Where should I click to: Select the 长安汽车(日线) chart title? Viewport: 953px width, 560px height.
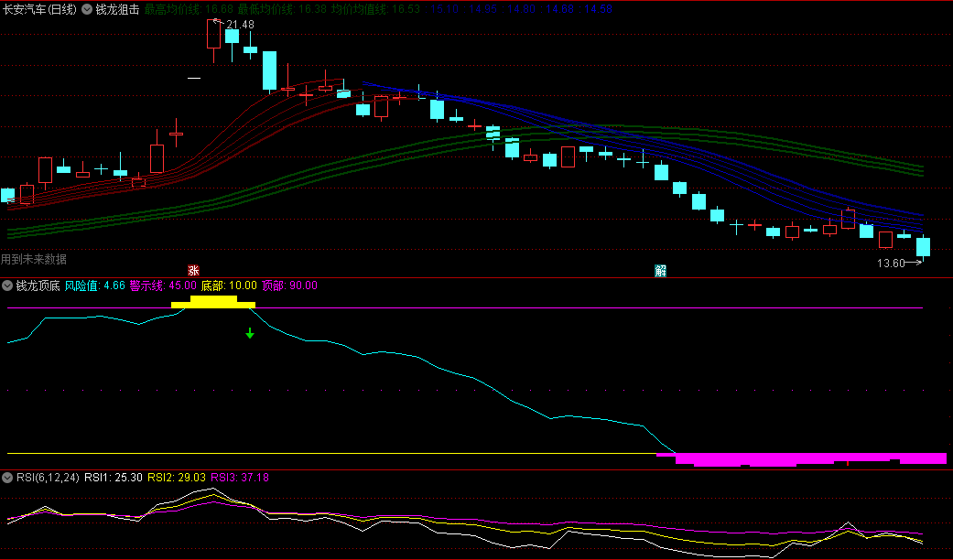click(x=39, y=9)
